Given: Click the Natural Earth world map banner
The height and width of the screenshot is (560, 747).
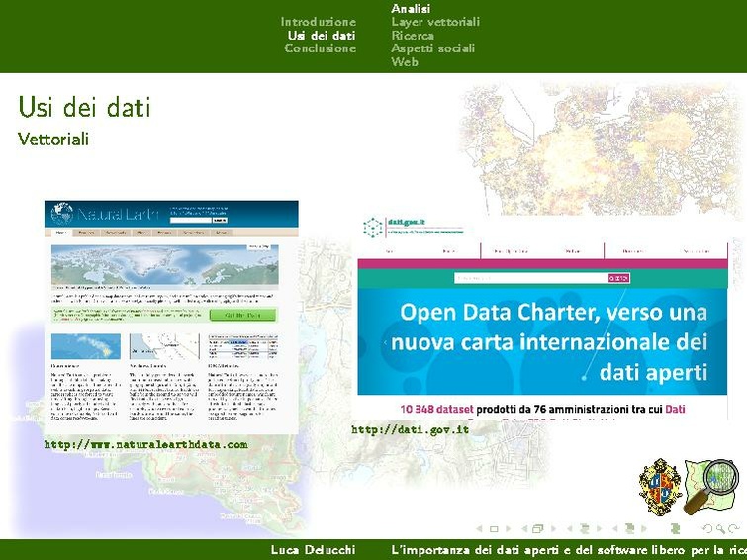Looking at the screenshot, I should tap(165, 265).
